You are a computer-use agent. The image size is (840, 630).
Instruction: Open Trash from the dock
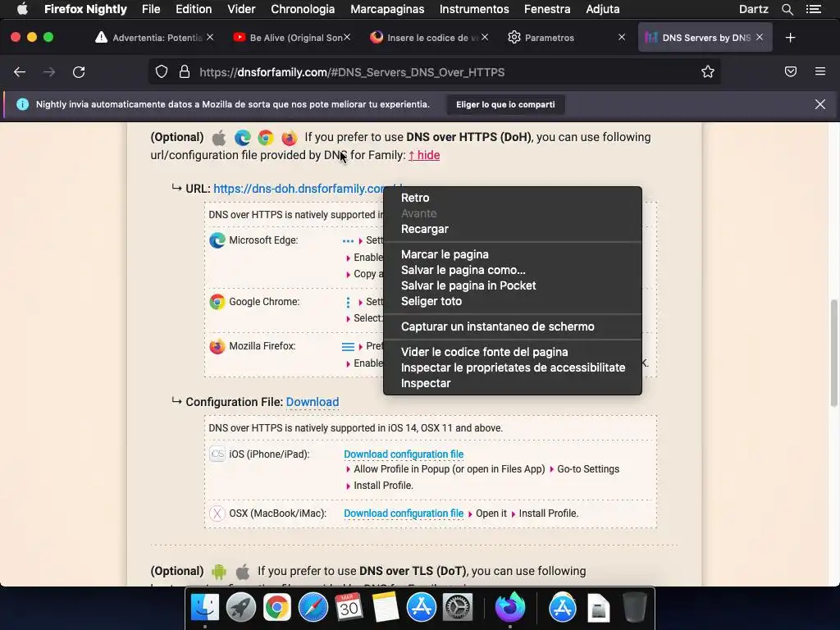(x=635, y=608)
